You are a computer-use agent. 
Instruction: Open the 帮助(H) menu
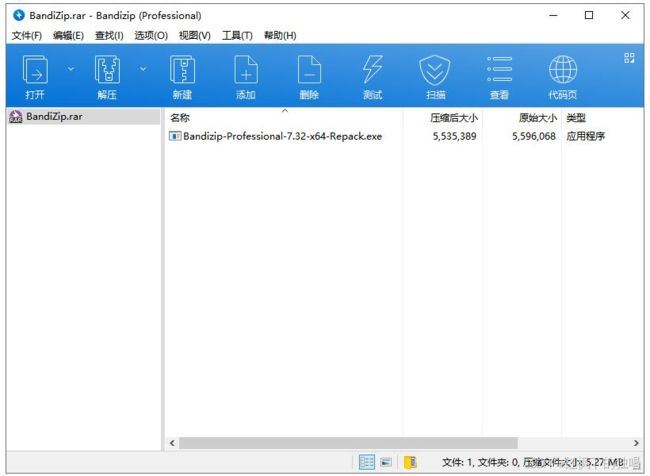pyautogui.click(x=280, y=36)
